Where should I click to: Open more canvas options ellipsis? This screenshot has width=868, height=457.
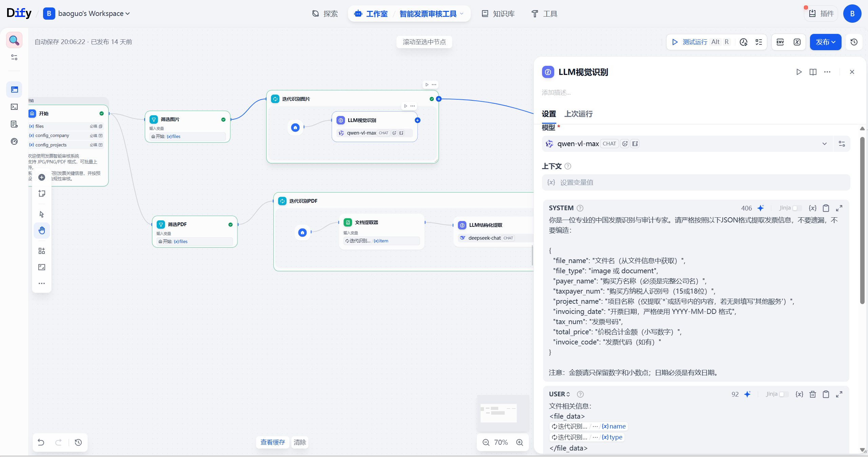coord(42,283)
